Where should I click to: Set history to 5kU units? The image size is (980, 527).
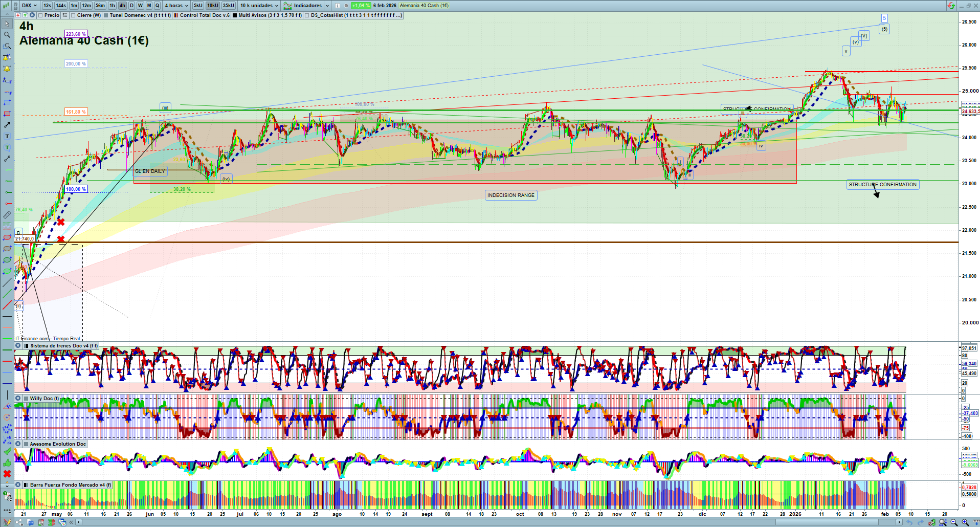click(x=198, y=6)
